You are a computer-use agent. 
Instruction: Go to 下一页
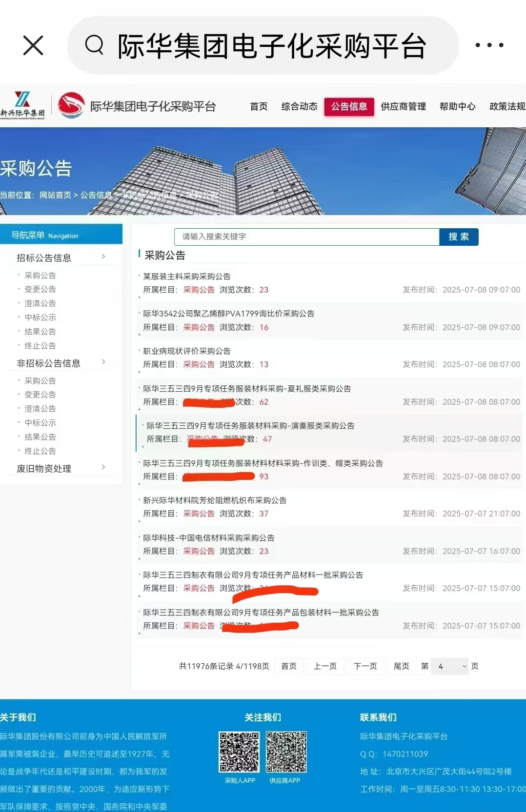[x=365, y=666]
